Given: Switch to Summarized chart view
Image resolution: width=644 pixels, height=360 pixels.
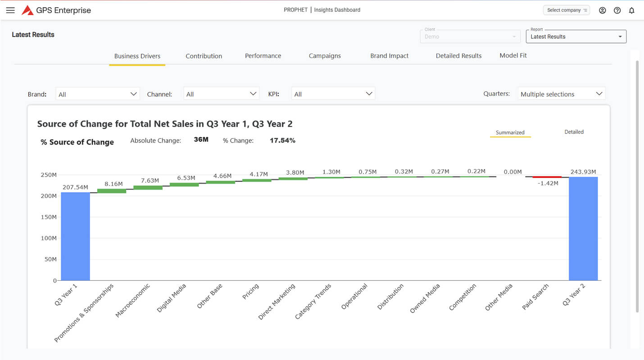Looking at the screenshot, I should point(510,132).
